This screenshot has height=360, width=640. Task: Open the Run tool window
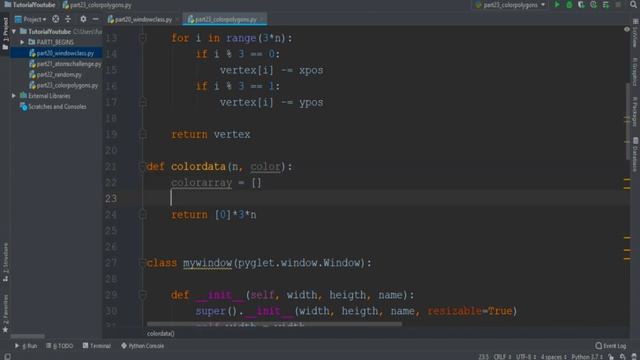[26, 346]
